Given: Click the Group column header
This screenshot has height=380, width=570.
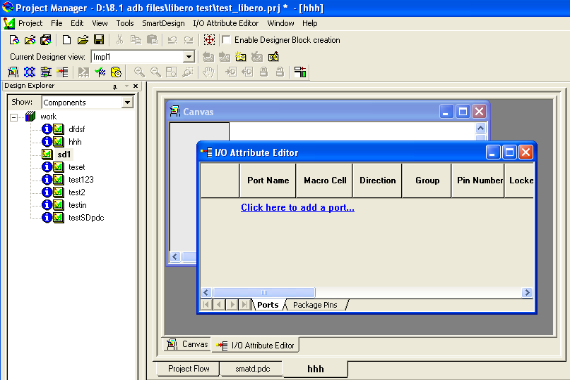Looking at the screenshot, I should [x=427, y=180].
